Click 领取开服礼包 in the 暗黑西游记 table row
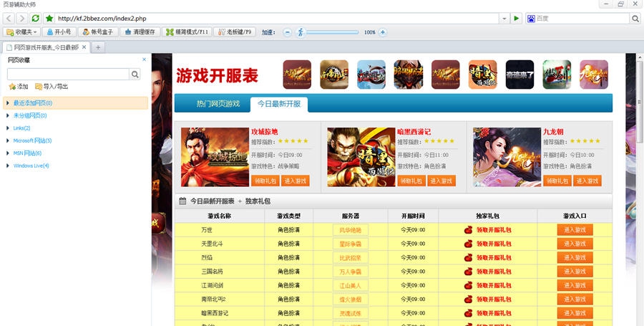The height and width of the screenshot is (326, 644). 494,313
